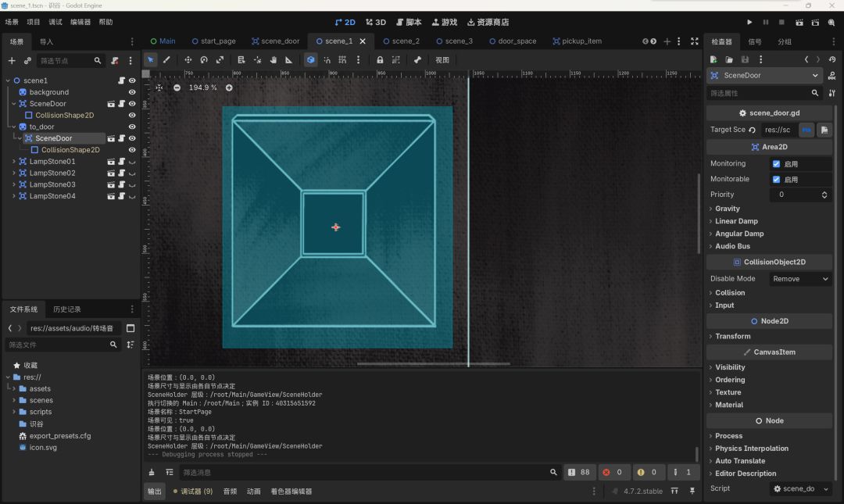
Task: Open the 动画 bottom panel
Action: [253, 491]
